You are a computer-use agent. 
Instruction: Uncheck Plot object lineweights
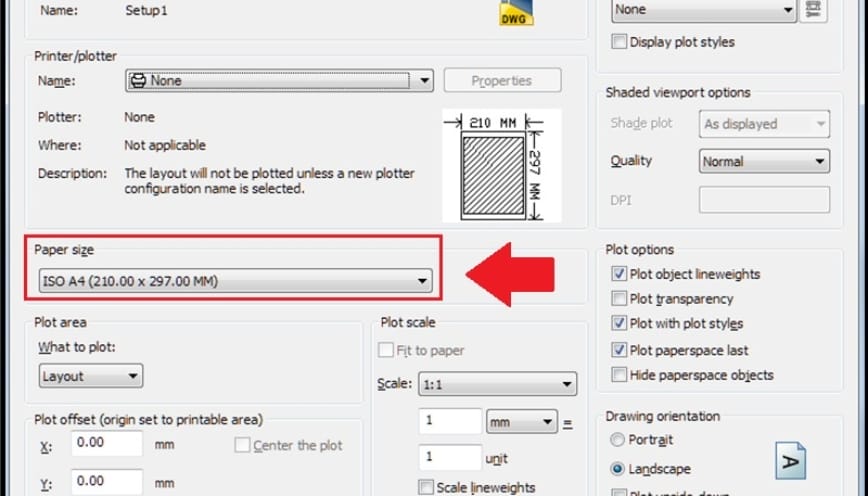[619, 274]
